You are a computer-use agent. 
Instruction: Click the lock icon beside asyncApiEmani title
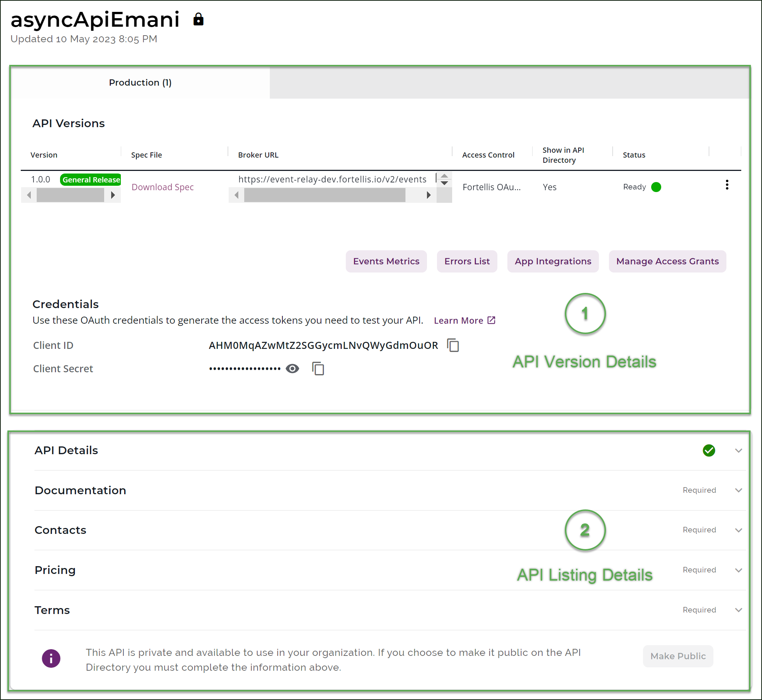198,19
